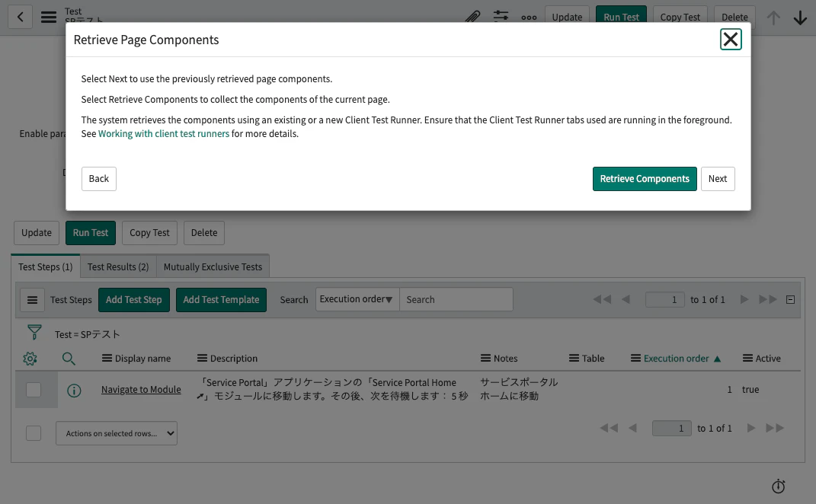Open the form context hamburger menu

49,18
